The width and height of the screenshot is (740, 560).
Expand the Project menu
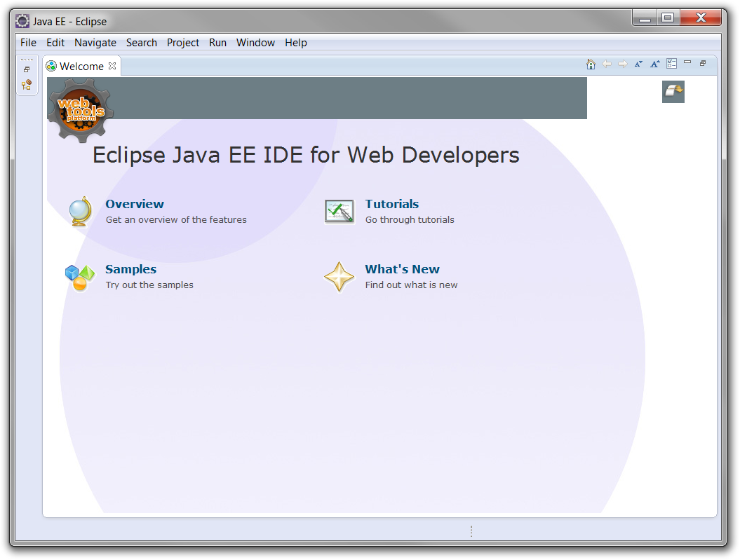pos(183,43)
